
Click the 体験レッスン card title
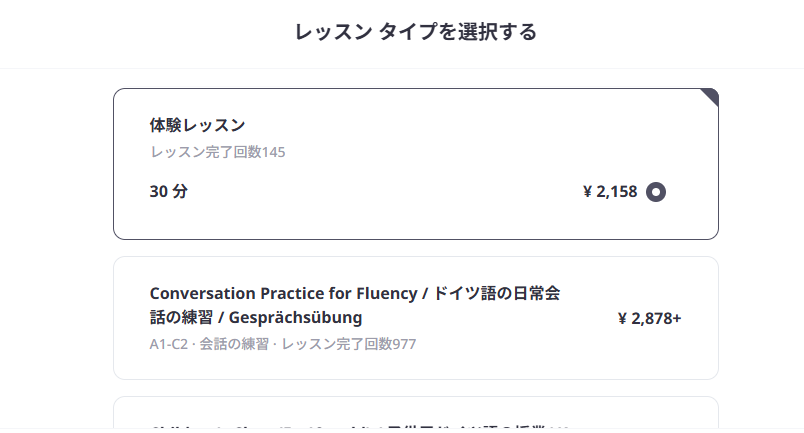click(197, 125)
